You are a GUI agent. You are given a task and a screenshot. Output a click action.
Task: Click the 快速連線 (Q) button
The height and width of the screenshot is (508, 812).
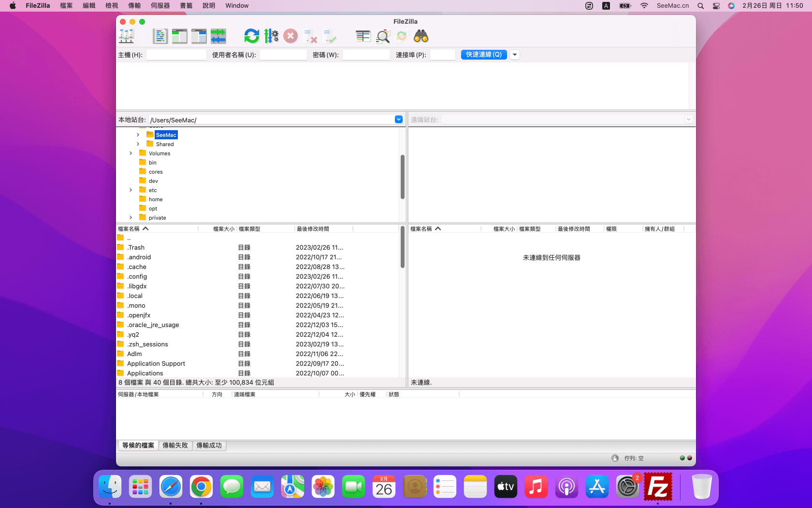pos(484,55)
